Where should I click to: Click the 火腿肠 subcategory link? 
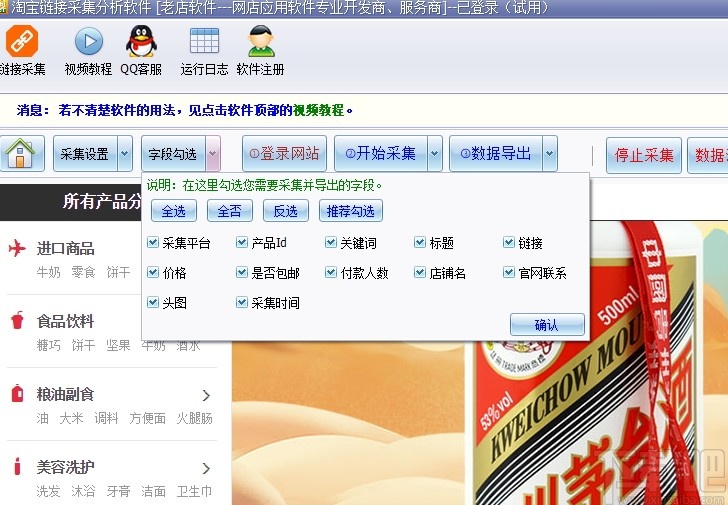195,418
